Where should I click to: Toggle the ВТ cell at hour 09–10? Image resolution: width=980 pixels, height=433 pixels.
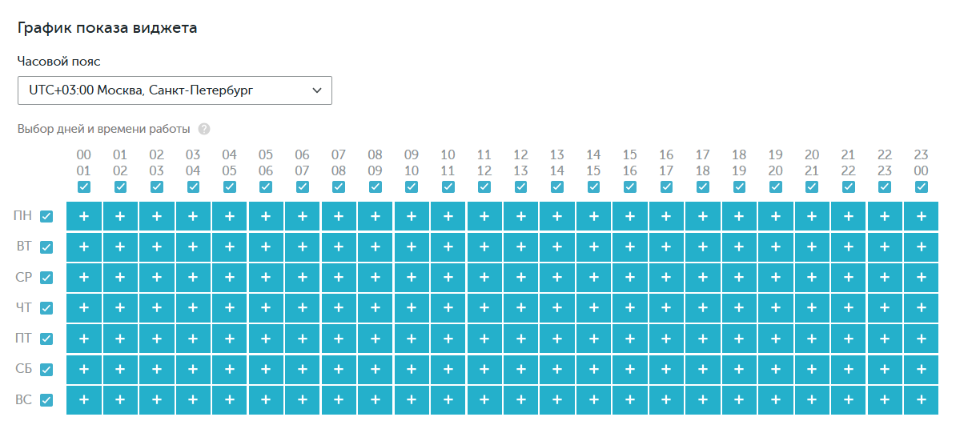(412, 247)
